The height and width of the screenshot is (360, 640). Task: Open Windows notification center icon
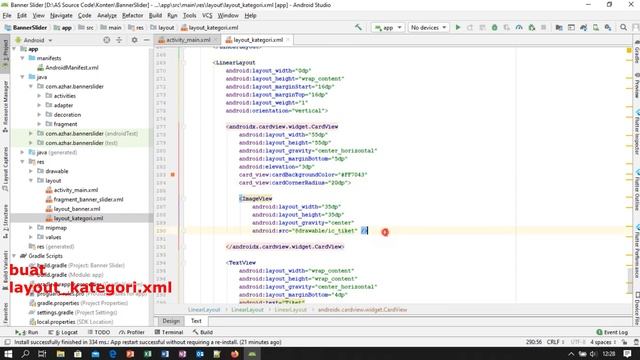click(x=628, y=354)
